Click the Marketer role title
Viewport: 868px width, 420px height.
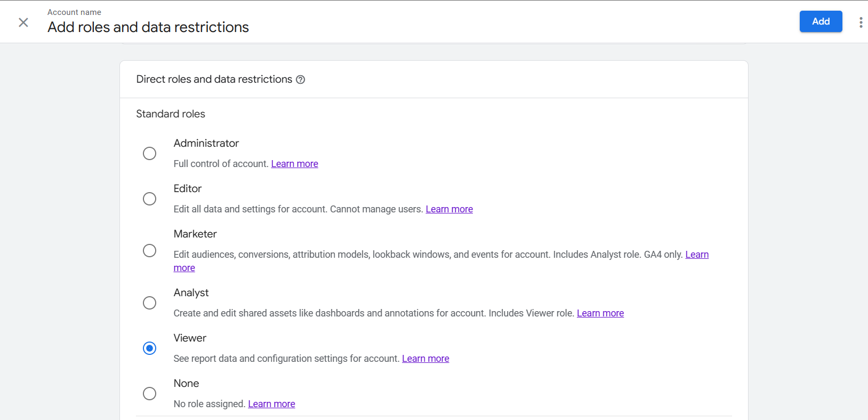[x=195, y=234]
